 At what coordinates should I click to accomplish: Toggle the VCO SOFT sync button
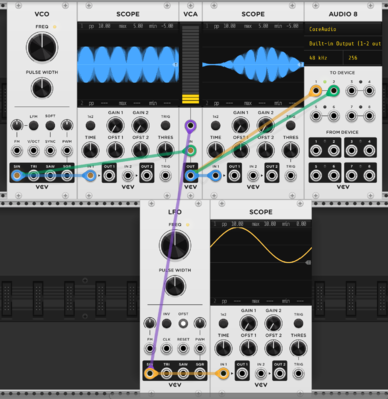tap(50, 126)
